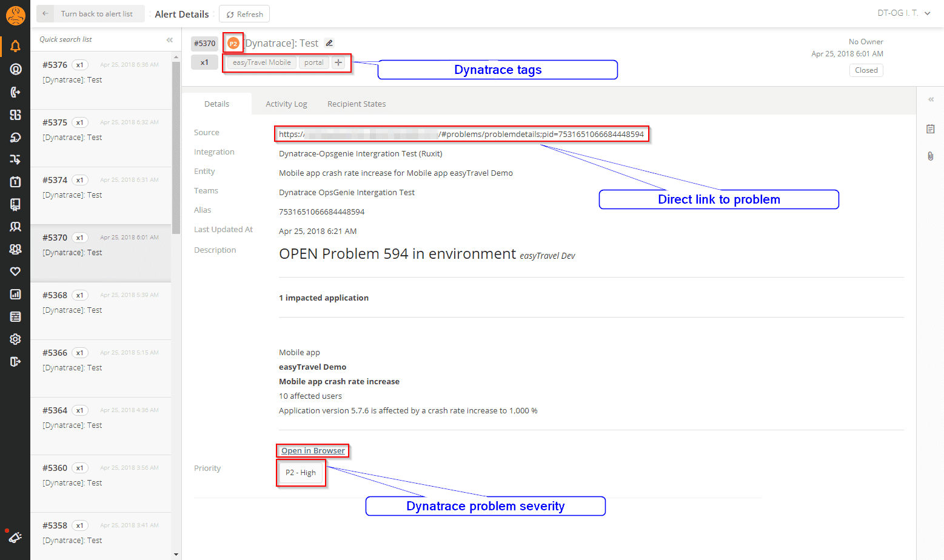Select alert #5376 in the list
This screenshot has width=944, height=560.
click(x=101, y=81)
